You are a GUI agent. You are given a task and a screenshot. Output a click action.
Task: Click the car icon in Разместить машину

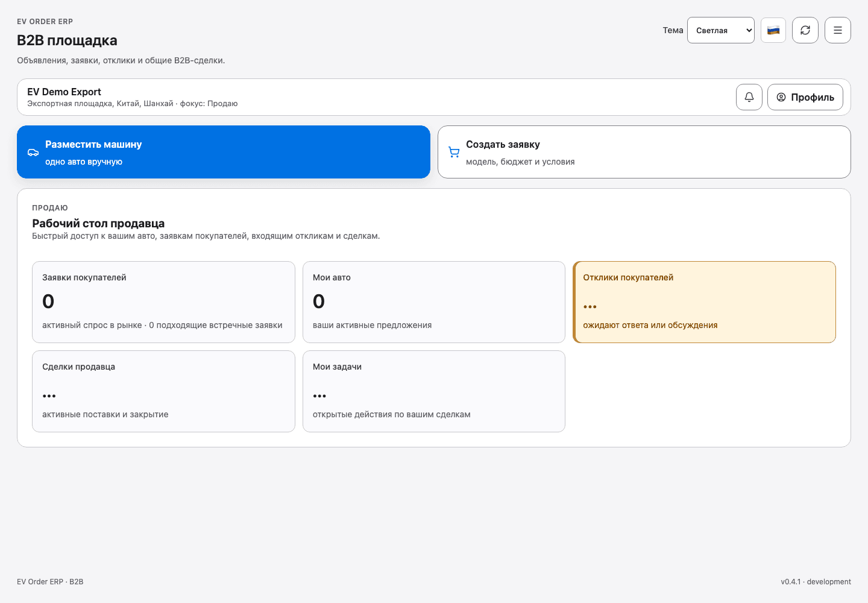[x=33, y=153]
